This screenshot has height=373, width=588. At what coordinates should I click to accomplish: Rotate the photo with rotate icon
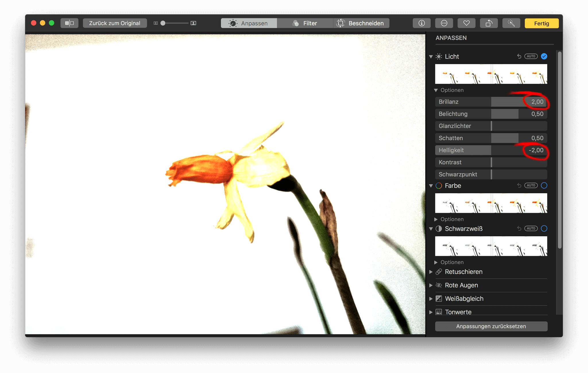tap(489, 23)
